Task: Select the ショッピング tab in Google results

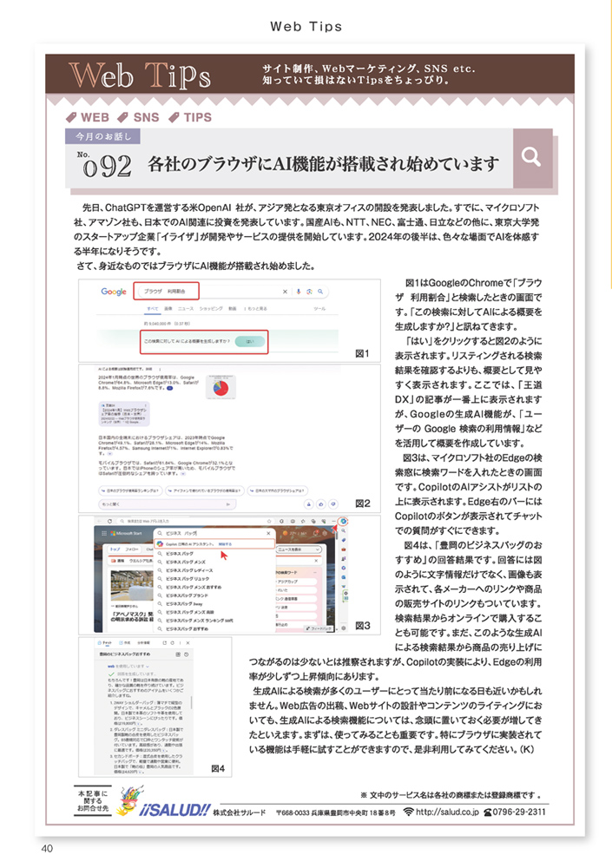Action: (x=211, y=309)
